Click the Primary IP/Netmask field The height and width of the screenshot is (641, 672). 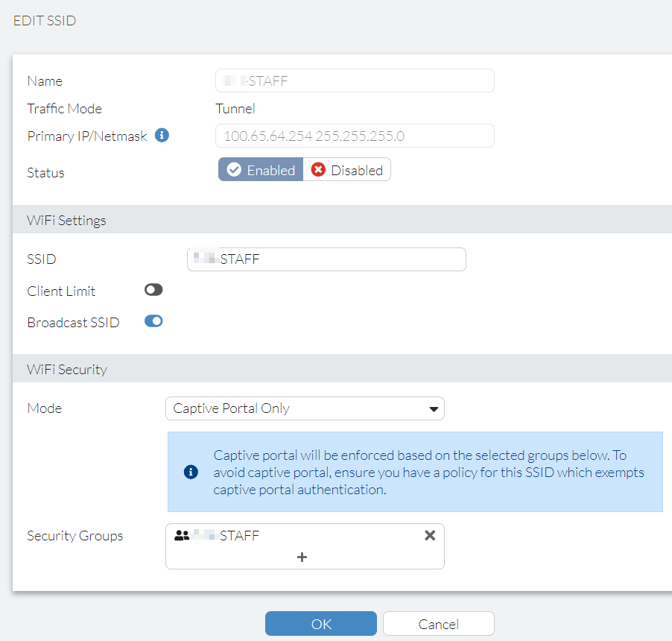click(x=354, y=136)
